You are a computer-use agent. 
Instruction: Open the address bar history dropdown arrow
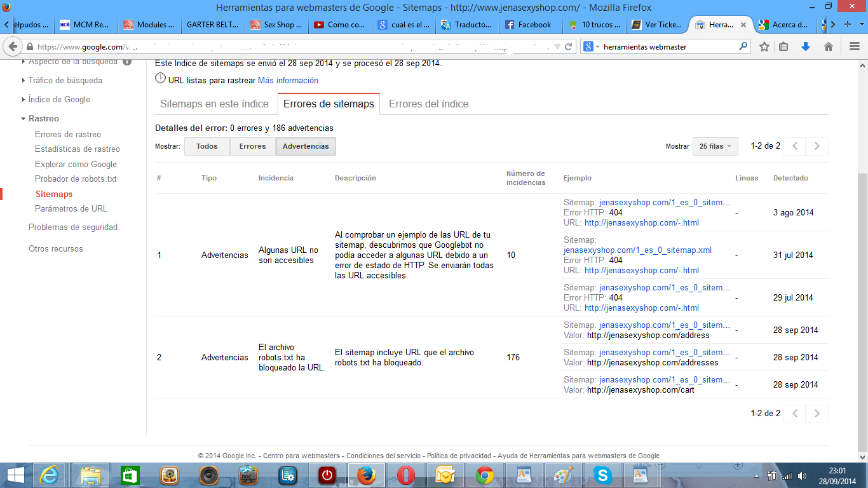pyautogui.click(x=557, y=46)
